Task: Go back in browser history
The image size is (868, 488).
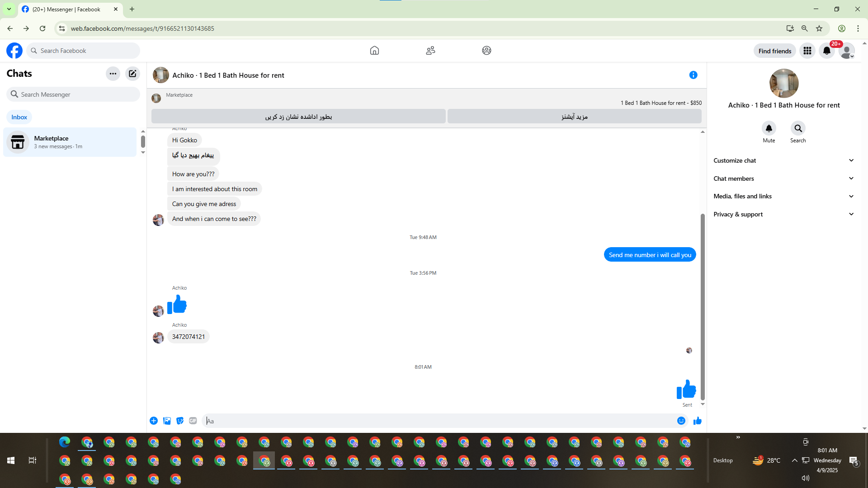Action: (x=10, y=28)
